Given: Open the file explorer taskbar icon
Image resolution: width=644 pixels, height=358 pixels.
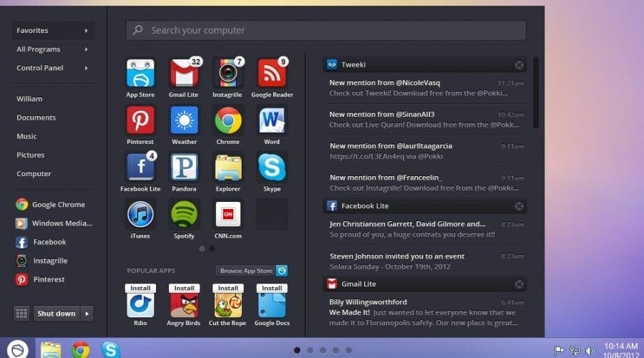Looking at the screenshot, I should (51, 350).
